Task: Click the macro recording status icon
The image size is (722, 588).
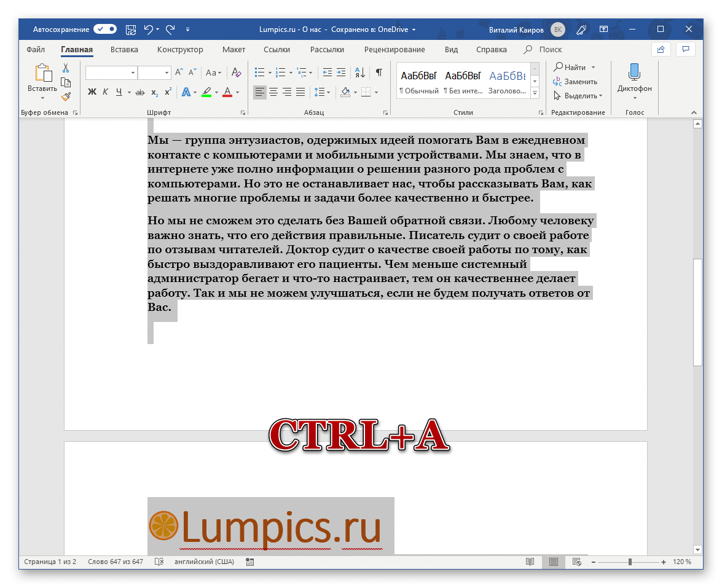Action: pos(250,562)
